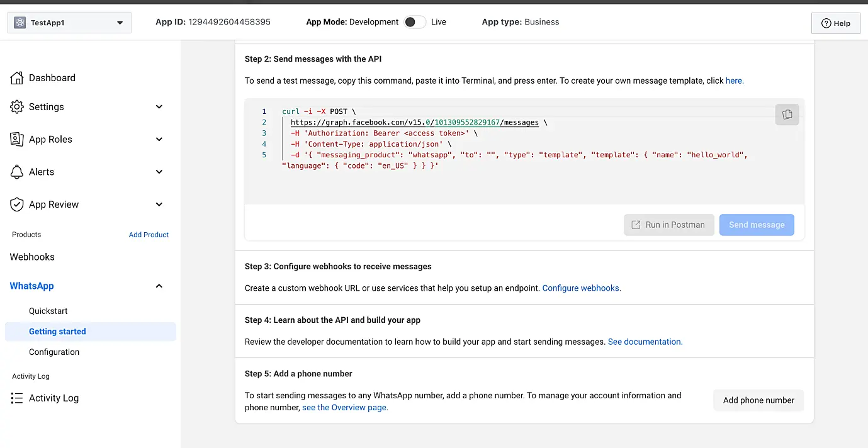868x448 pixels.
Task: Expand the App Roles submenu chevron
Action: click(x=159, y=140)
